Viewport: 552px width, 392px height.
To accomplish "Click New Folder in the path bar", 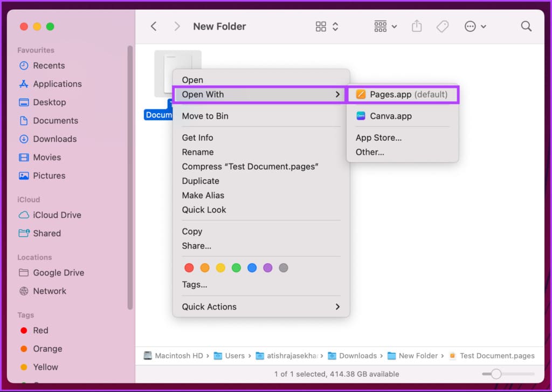I will (x=412, y=356).
